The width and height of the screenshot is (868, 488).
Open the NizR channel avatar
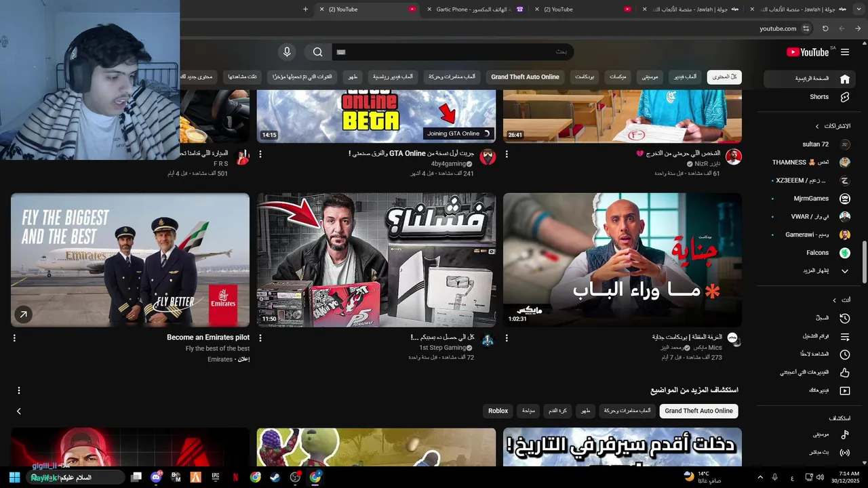click(734, 157)
